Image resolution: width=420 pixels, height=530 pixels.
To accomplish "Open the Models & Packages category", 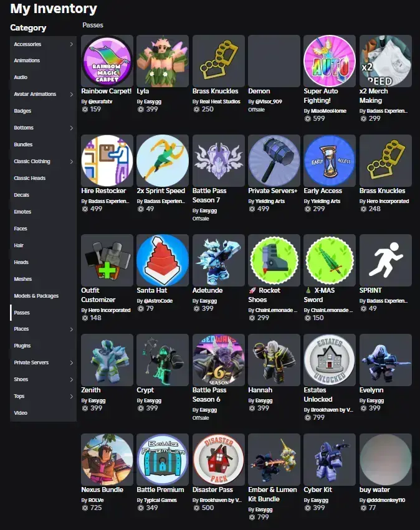I will tap(36, 296).
